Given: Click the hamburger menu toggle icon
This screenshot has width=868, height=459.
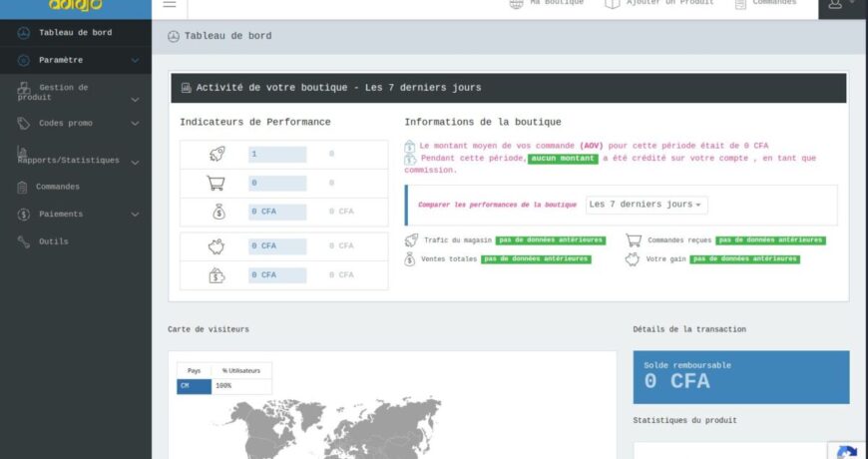Looking at the screenshot, I should [x=170, y=4].
